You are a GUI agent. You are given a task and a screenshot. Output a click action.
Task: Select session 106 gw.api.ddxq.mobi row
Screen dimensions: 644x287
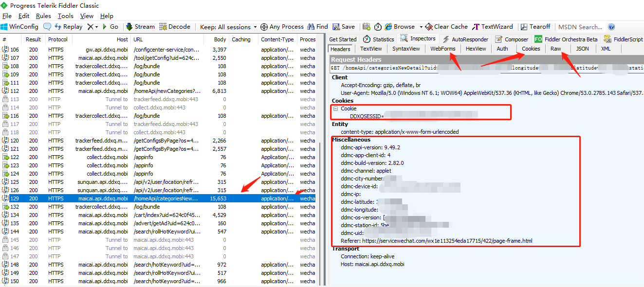click(158, 50)
